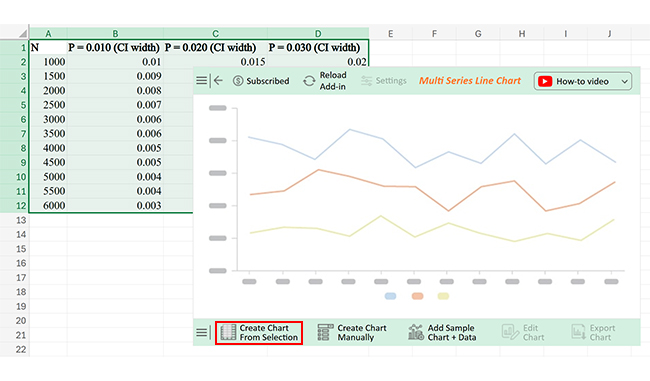The image size is (650, 381).
Task: Select column E header
Action: click(x=390, y=34)
